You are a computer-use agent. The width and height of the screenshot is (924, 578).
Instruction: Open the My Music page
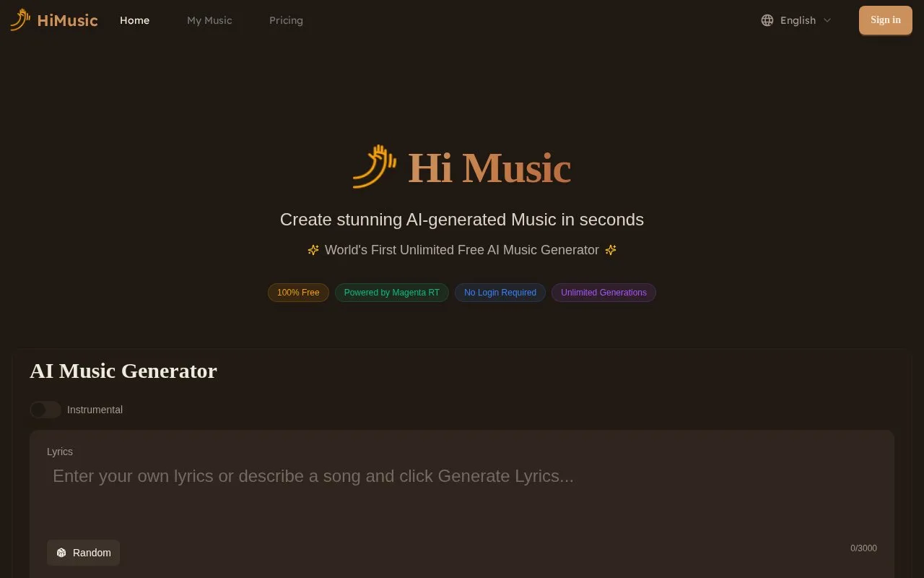click(209, 20)
